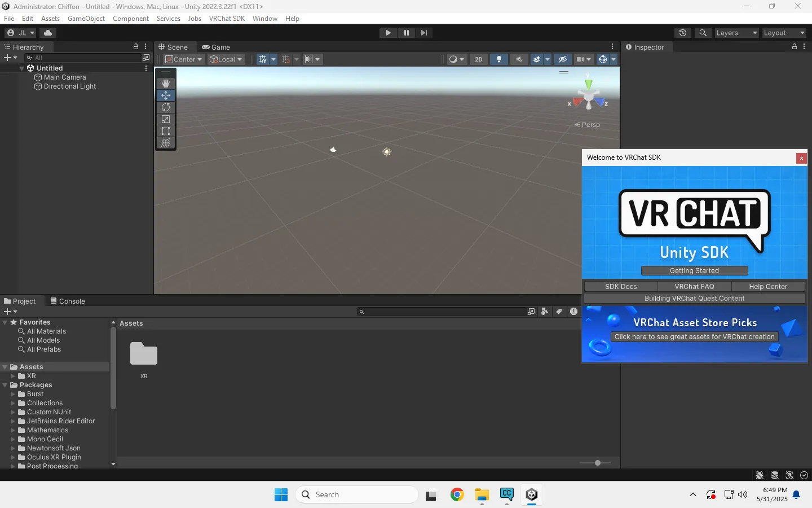Screen dimensions: 812x508
Task: Open Chrome from the taskbar
Action: pos(457,495)
